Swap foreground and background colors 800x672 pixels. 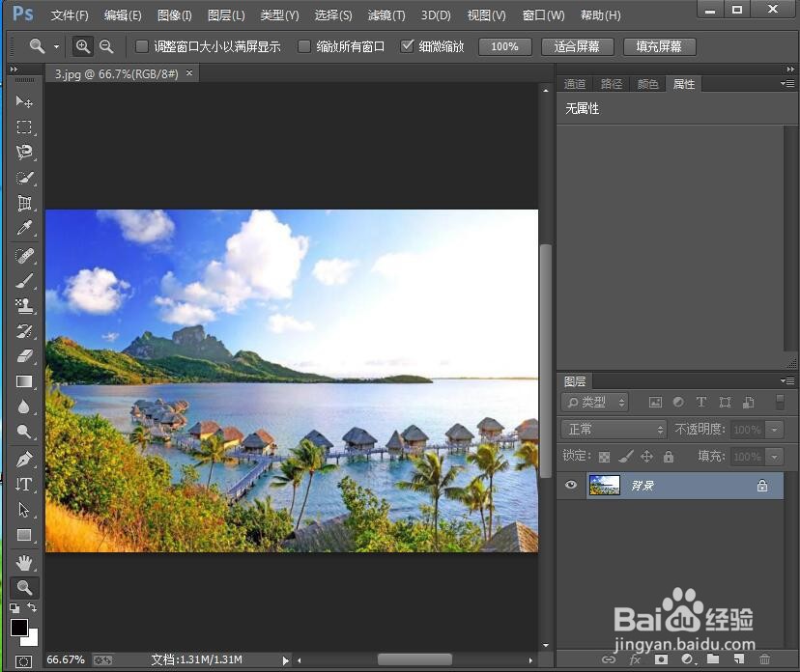point(32,607)
